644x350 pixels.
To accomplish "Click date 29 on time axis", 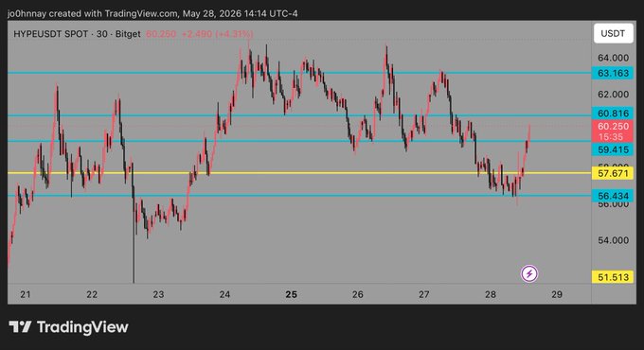I will (x=557, y=294).
